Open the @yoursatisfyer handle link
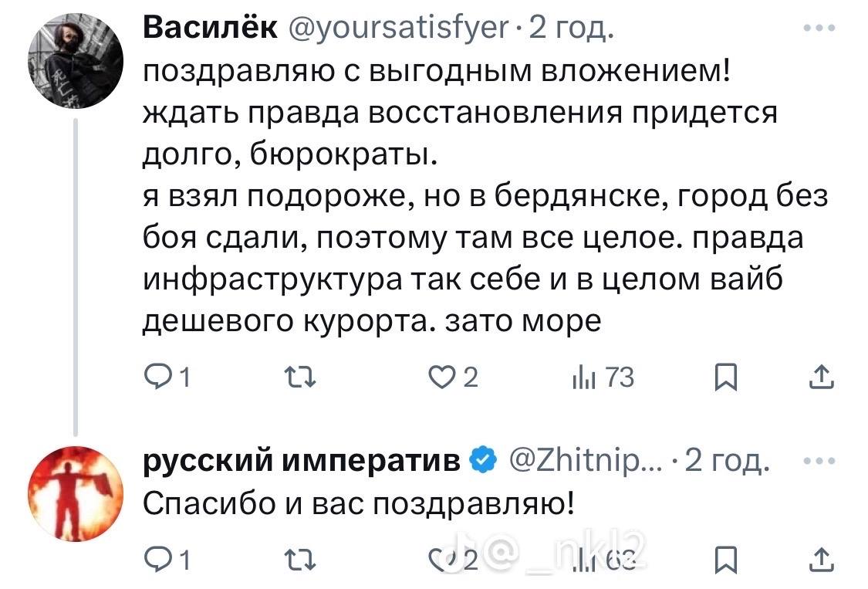The width and height of the screenshot is (868, 589). [x=399, y=31]
